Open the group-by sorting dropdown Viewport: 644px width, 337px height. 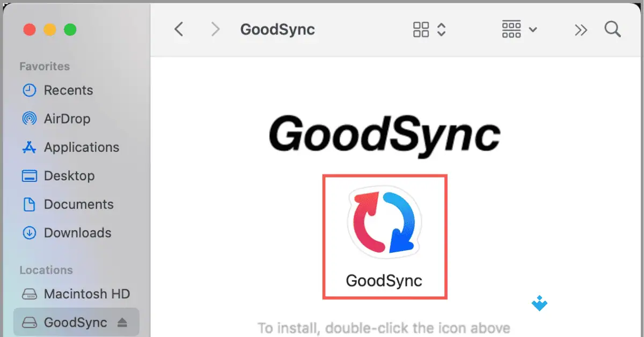(518, 30)
